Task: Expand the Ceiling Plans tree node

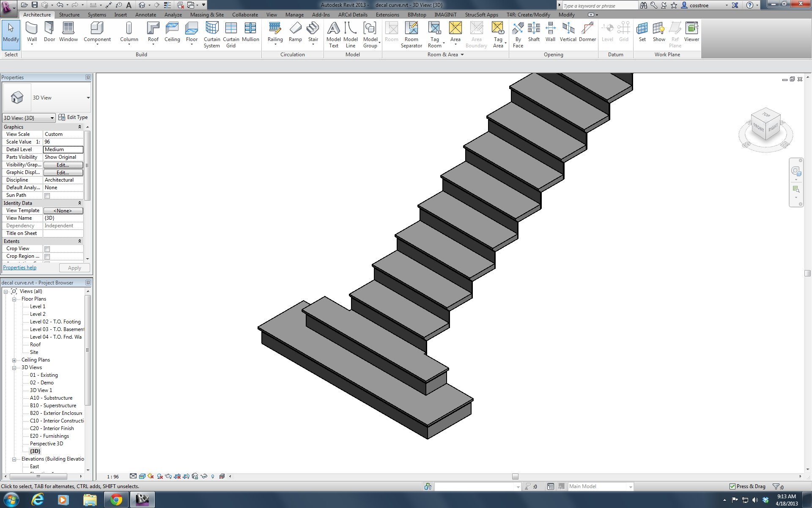Action: click(x=14, y=360)
